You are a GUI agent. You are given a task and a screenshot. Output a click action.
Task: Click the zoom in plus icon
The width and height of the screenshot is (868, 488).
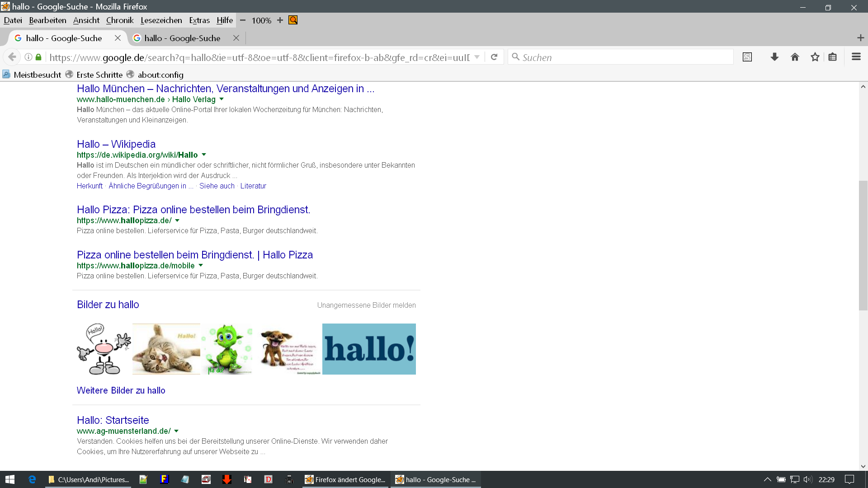pyautogui.click(x=280, y=20)
